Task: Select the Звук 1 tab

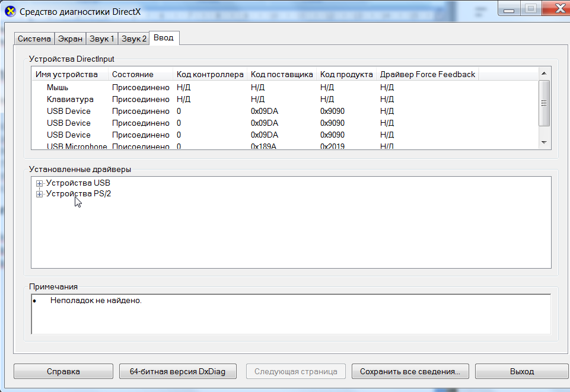Action: (102, 39)
